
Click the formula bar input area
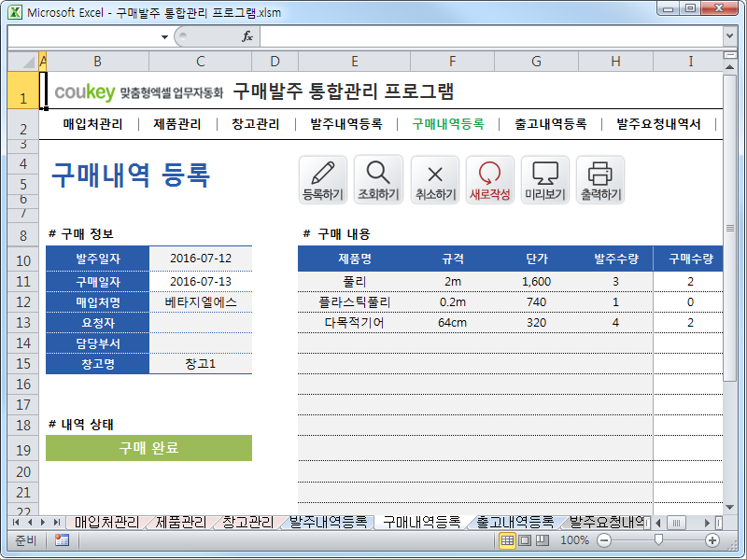491,36
